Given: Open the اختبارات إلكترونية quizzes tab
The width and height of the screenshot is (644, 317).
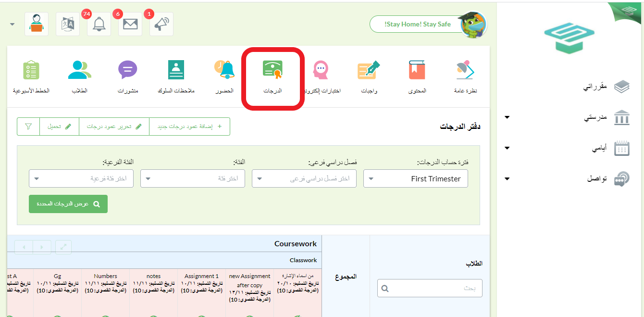Looking at the screenshot, I should [x=322, y=77].
